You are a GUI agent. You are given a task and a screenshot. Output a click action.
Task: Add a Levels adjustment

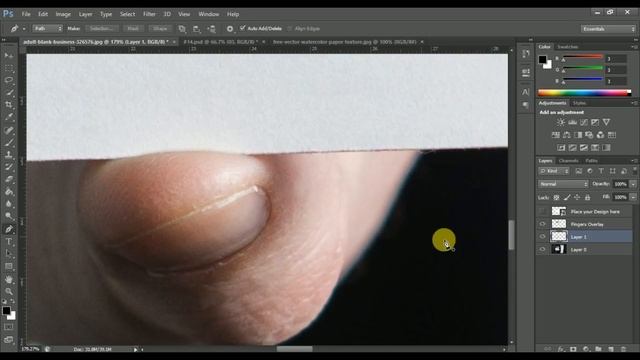(x=572, y=122)
